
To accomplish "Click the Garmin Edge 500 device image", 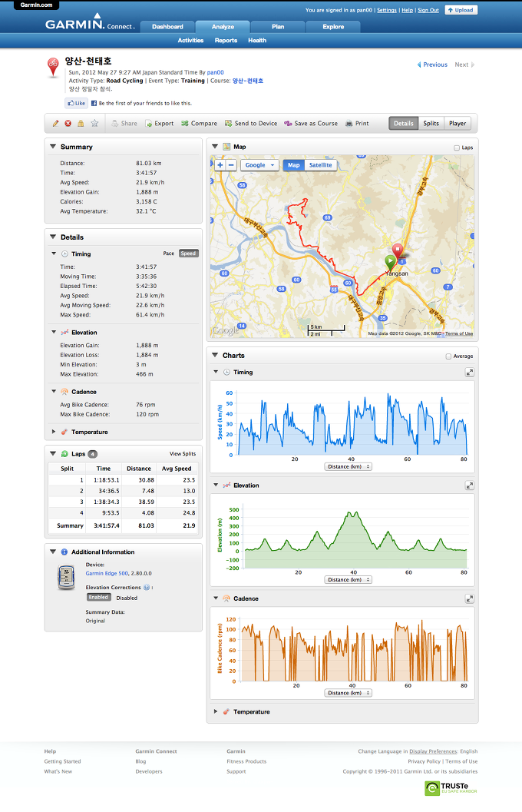I will coord(66,578).
